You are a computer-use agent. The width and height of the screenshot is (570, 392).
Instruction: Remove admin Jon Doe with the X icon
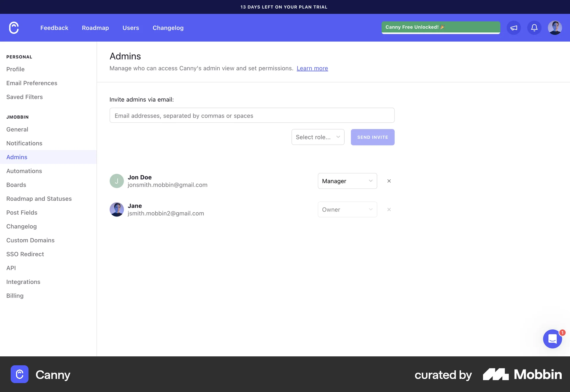pyautogui.click(x=389, y=181)
